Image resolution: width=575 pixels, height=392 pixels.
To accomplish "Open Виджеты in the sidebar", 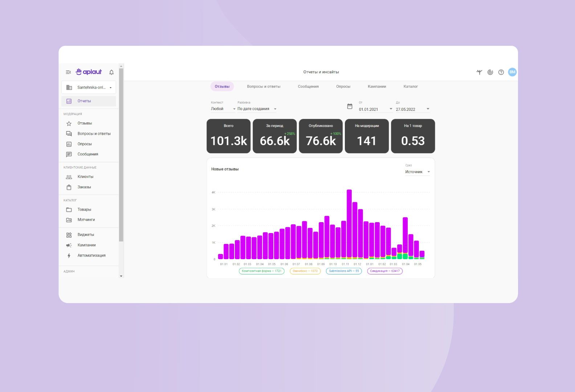I will coord(86,235).
